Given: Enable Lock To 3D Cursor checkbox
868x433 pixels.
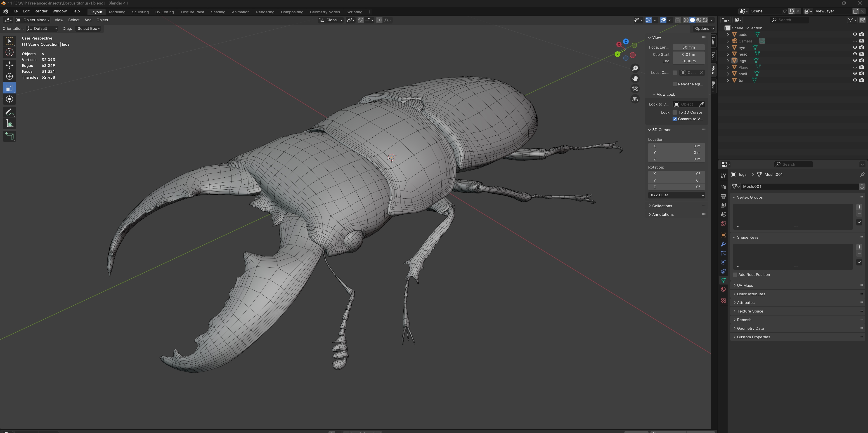Looking at the screenshot, I should [675, 113].
